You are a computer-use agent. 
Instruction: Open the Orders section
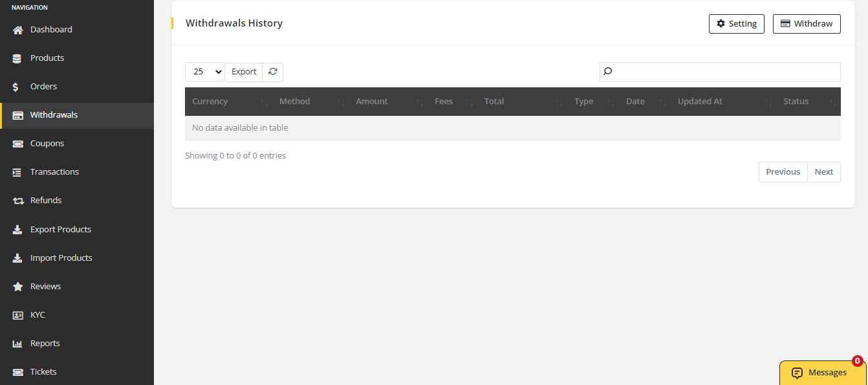pyautogui.click(x=77, y=87)
